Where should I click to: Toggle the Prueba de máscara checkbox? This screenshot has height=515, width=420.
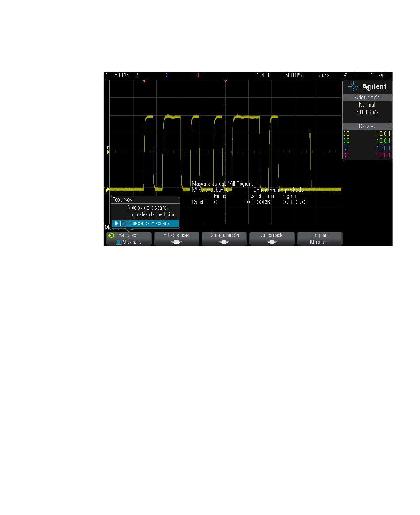coord(123,223)
